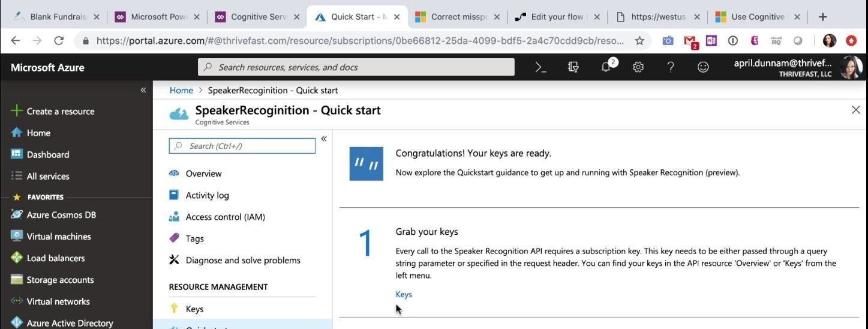
Task: Collapse the Azure left navigation panel
Action: tap(143, 90)
